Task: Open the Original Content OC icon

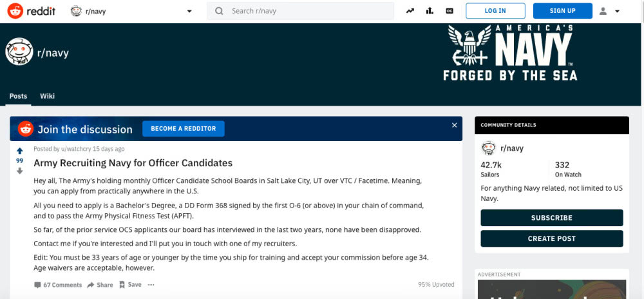Action: tap(450, 11)
